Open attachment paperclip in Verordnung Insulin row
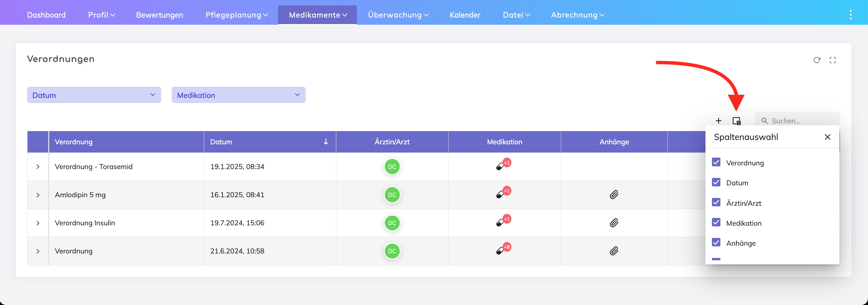The image size is (868, 305). 614,223
